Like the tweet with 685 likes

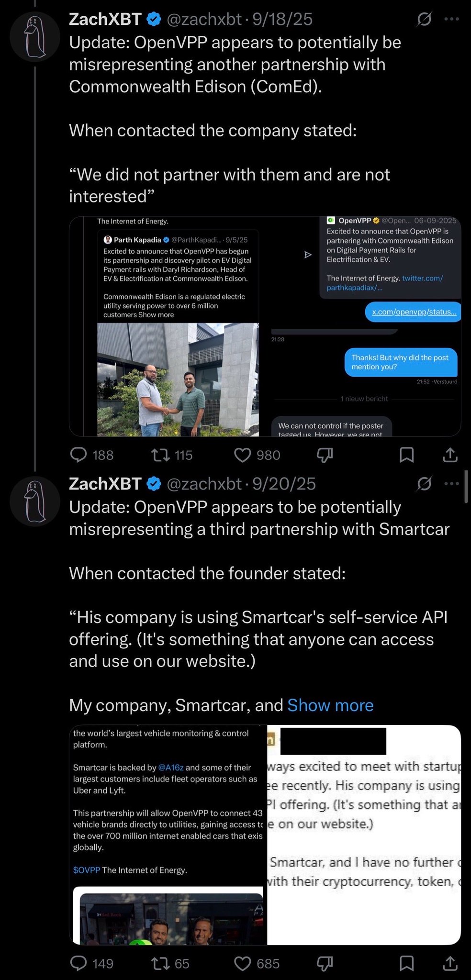(x=243, y=963)
